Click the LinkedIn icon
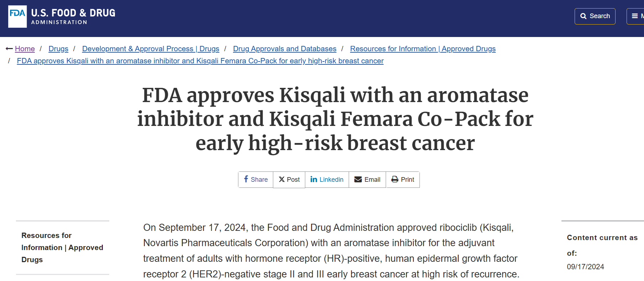 313,179
